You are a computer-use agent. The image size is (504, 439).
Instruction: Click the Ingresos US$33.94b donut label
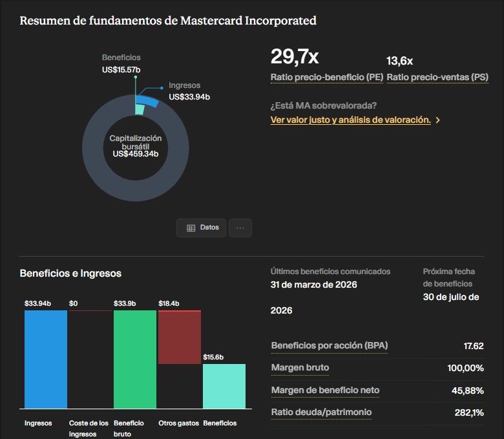coord(189,91)
